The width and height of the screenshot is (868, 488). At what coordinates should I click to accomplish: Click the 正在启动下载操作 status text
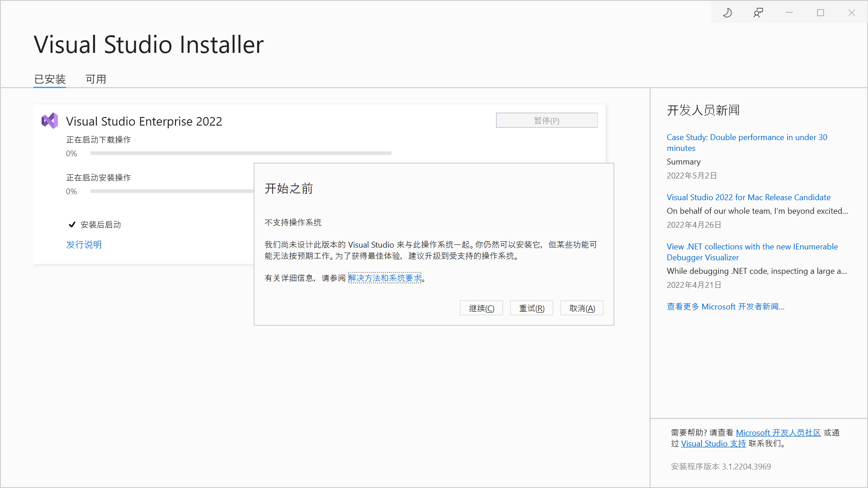click(x=99, y=140)
